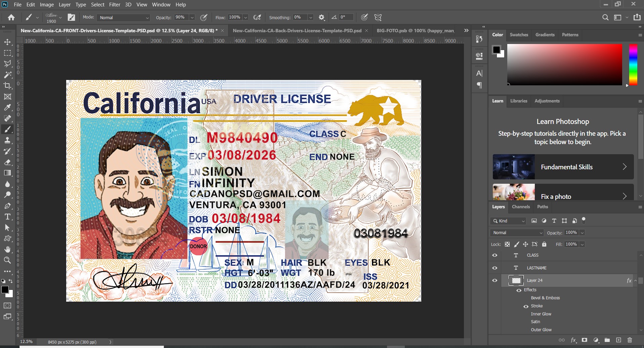Select the Eyedropper tool

[x=7, y=107]
